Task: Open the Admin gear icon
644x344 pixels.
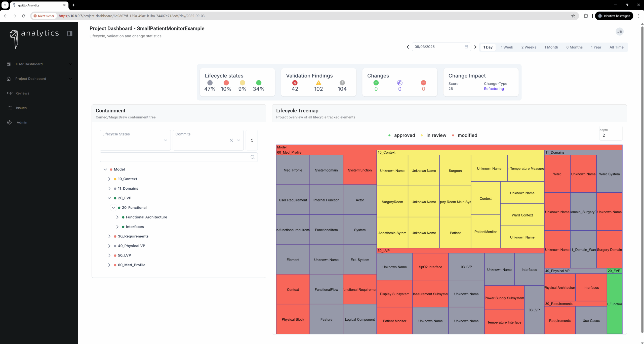Action: (x=9, y=122)
